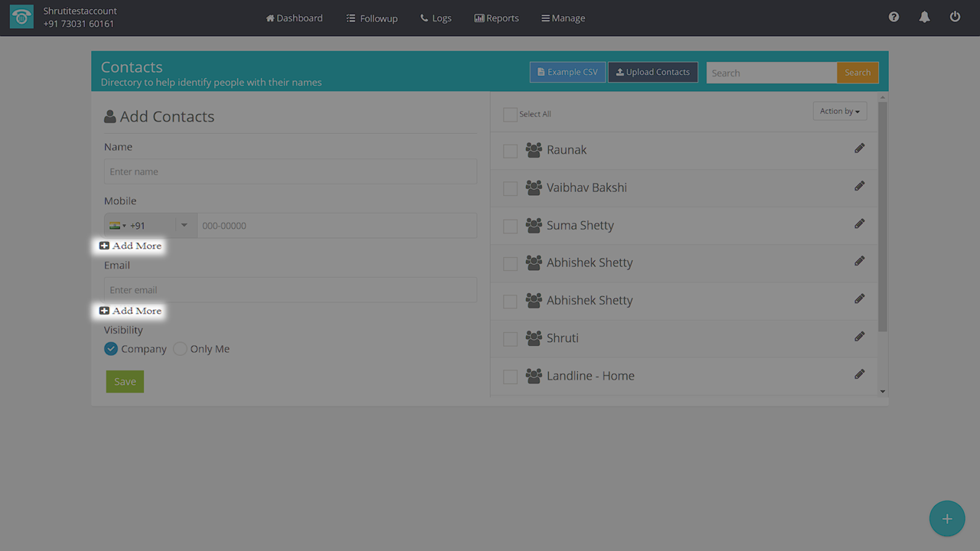
Task: Click the Upload Contacts button
Action: click(652, 73)
